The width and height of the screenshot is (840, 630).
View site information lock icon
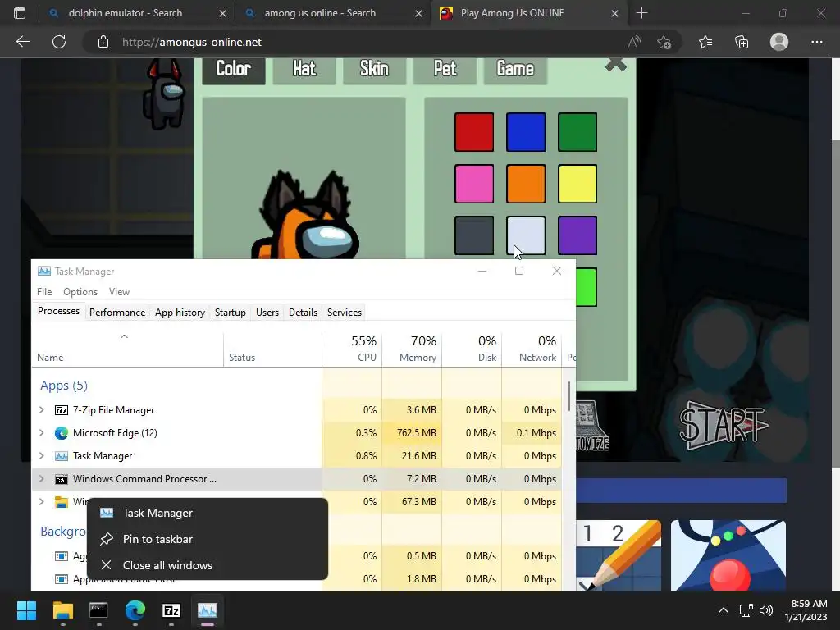tap(103, 42)
